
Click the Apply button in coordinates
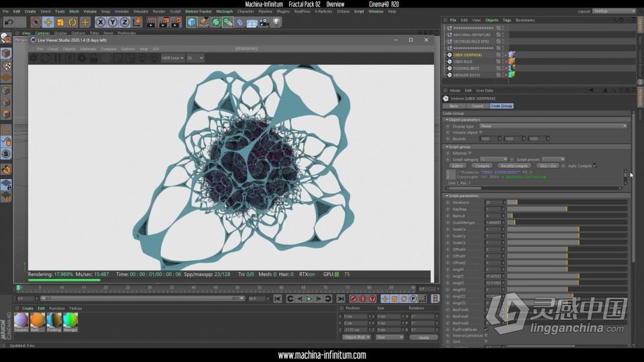(x=423, y=337)
